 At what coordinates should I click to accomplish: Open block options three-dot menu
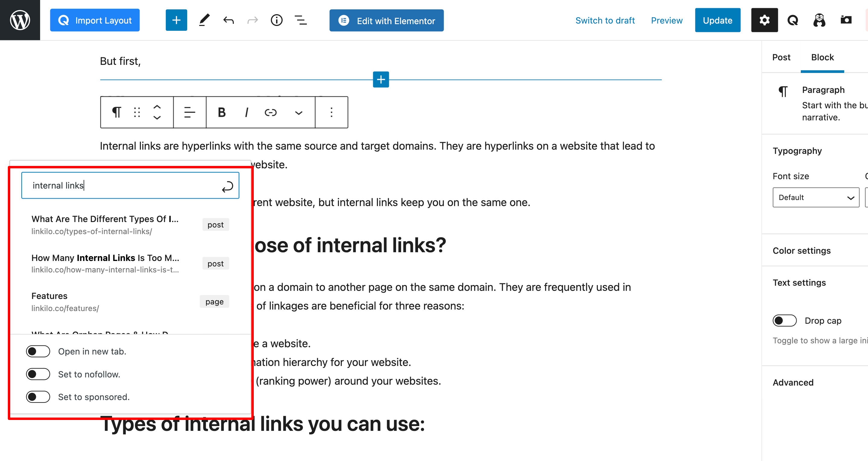(x=332, y=112)
